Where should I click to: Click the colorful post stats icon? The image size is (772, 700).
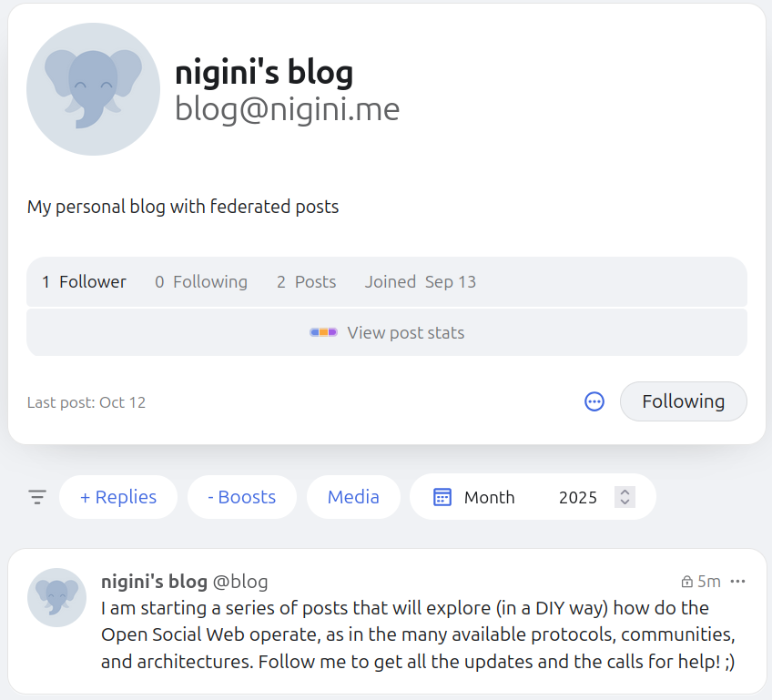(324, 332)
